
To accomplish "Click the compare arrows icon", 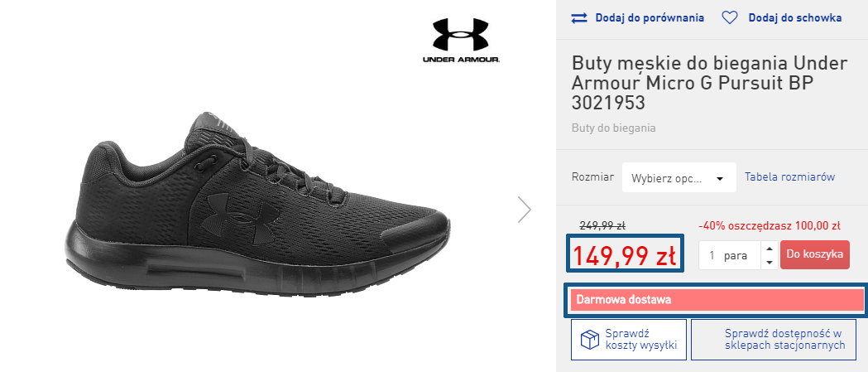I will coord(579,17).
